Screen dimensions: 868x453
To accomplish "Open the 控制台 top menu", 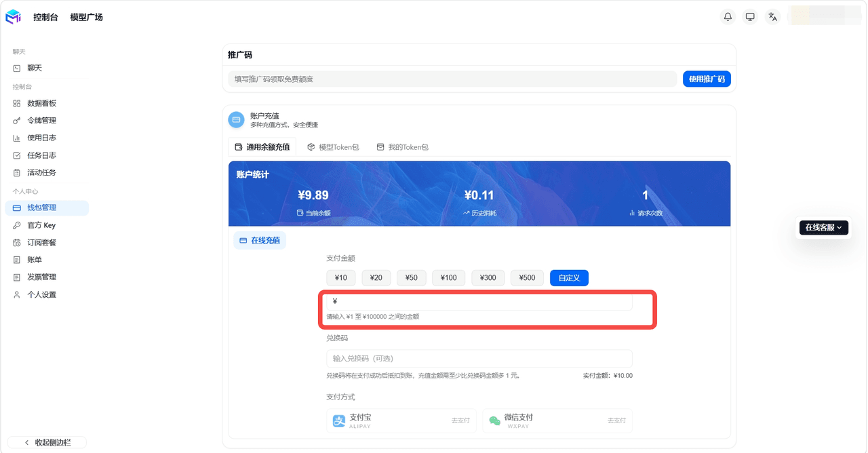I will (45, 17).
